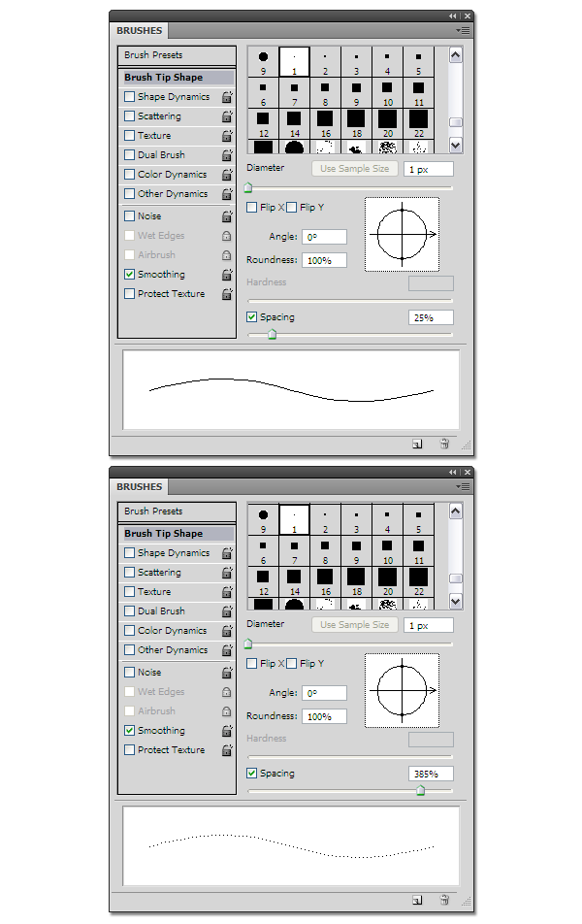
Task: Select the 9 round brush in the top panel
Action: pyautogui.click(x=263, y=62)
